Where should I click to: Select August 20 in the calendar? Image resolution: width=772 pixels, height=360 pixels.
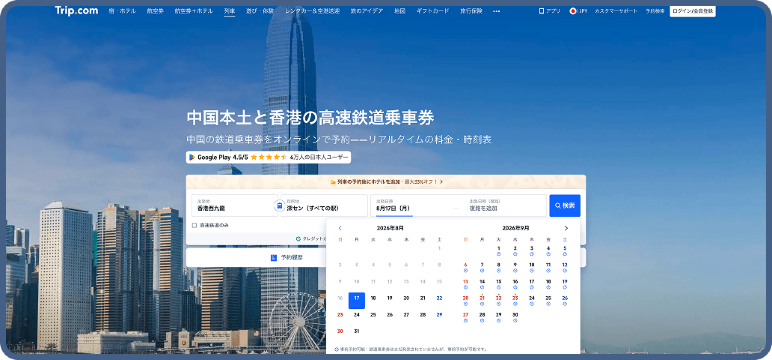(406, 298)
